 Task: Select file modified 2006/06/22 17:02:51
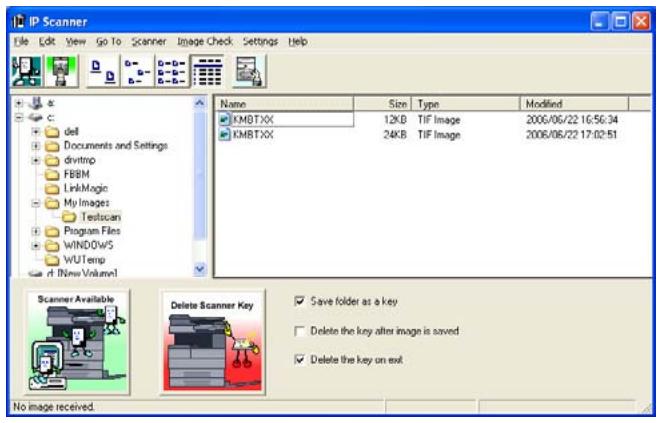[571, 135]
